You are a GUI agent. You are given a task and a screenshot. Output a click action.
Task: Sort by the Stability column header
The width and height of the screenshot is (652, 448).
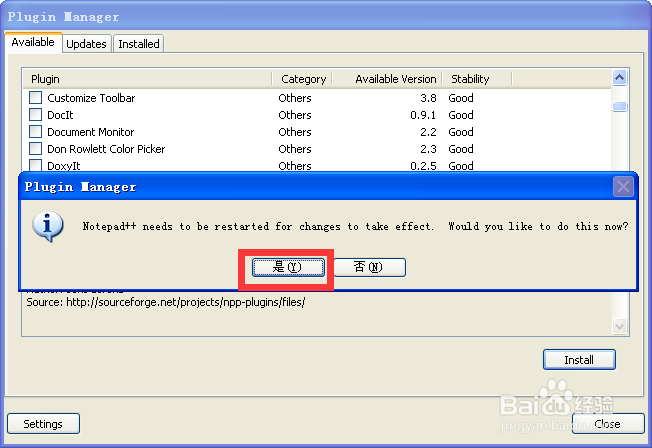tap(477, 79)
